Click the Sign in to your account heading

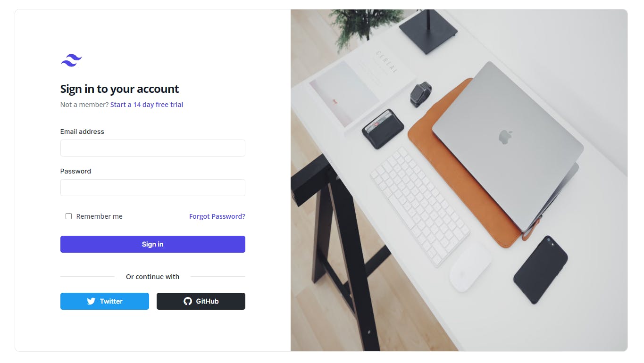click(119, 89)
